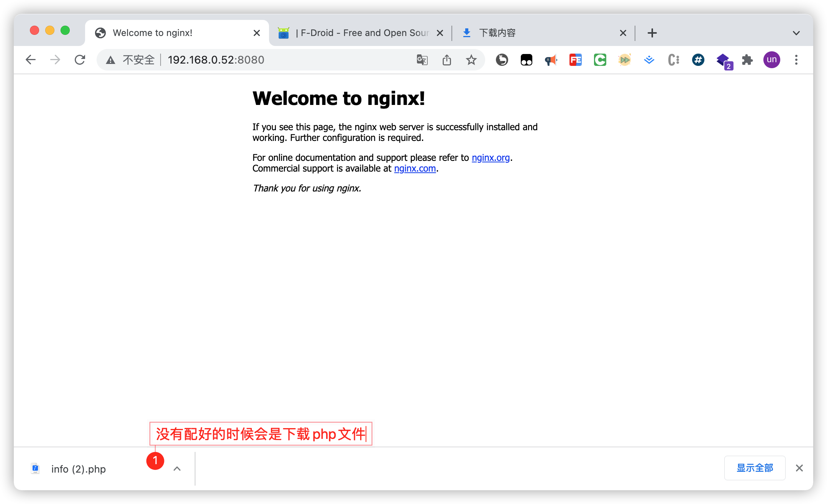The height and width of the screenshot is (504, 827).
Task: Expand the downloaded info (2).php options chevron
Action: click(x=177, y=468)
